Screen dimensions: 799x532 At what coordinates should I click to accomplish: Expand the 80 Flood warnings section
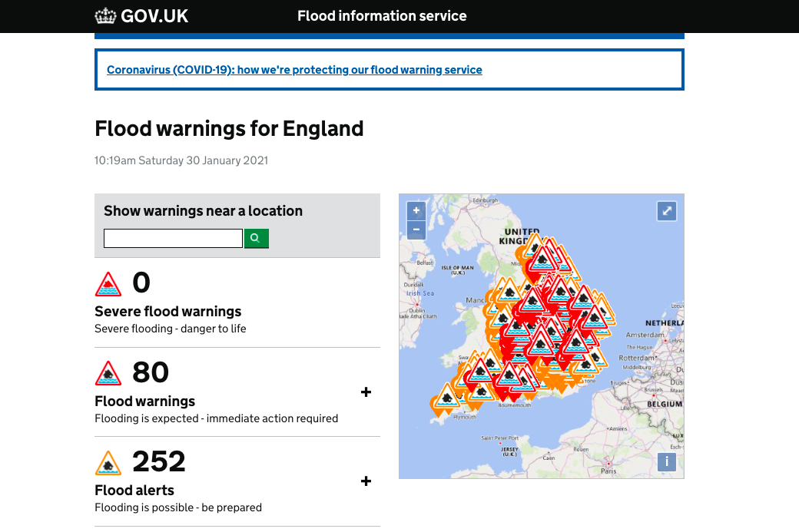(x=366, y=392)
